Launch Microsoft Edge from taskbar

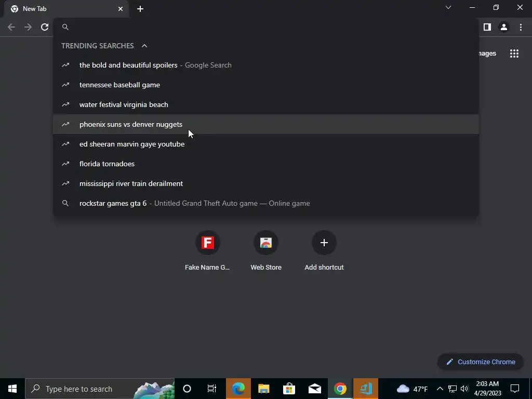[238, 389]
